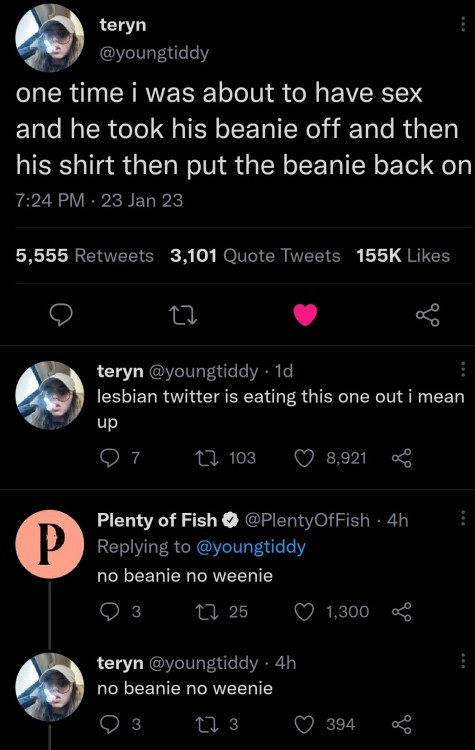This screenshot has width=475, height=750.
Task: Open the 155K Likes list
Action: click(x=403, y=255)
